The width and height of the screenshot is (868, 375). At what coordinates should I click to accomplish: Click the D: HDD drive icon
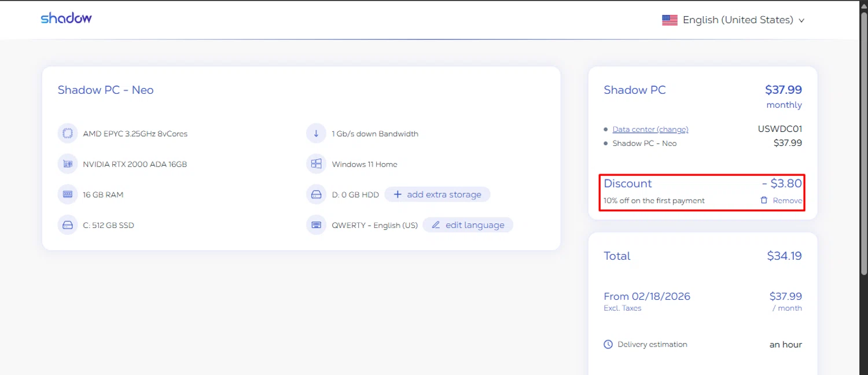click(316, 194)
